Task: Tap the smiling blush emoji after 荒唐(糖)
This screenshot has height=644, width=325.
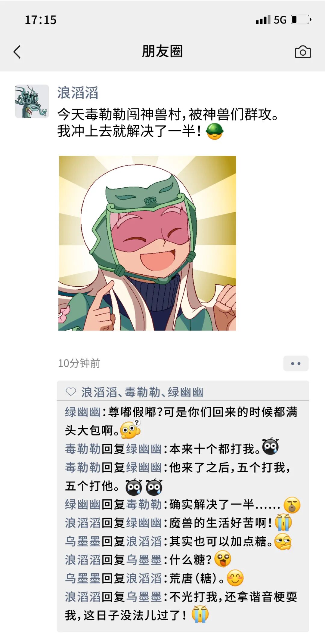Action: coord(235,578)
